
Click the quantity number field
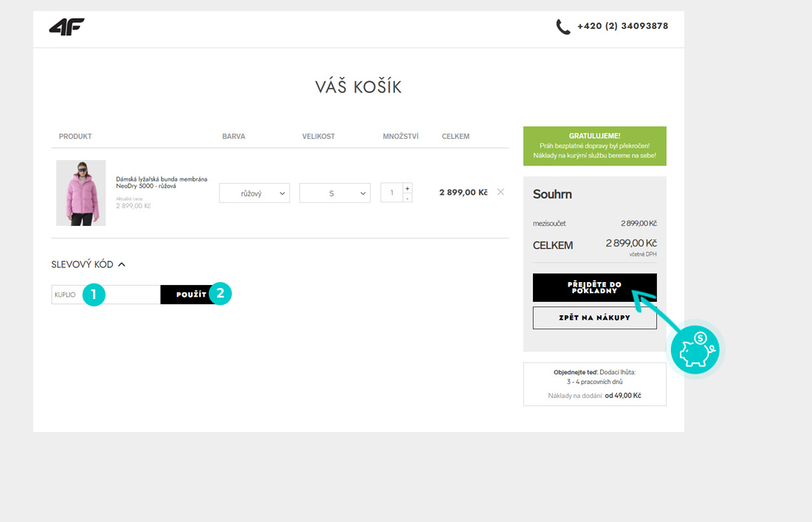point(391,193)
